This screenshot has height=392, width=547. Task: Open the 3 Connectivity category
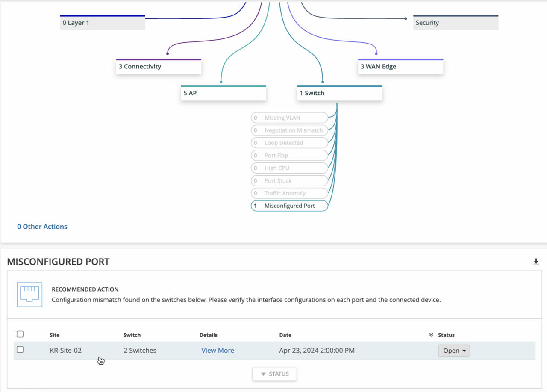click(x=159, y=67)
